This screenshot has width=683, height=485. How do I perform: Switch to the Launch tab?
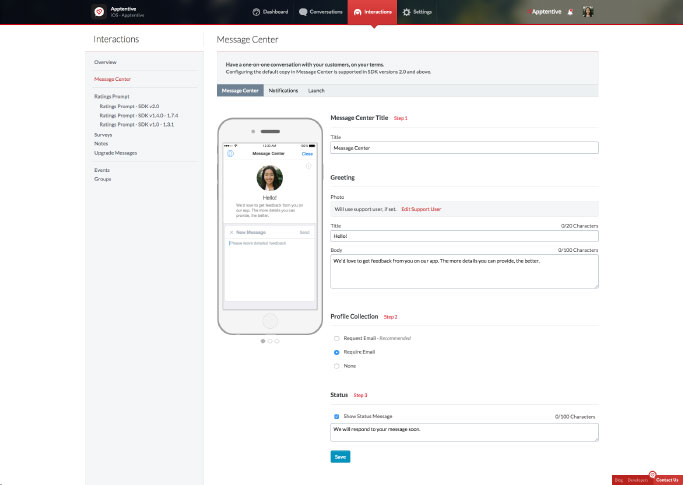click(316, 91)
